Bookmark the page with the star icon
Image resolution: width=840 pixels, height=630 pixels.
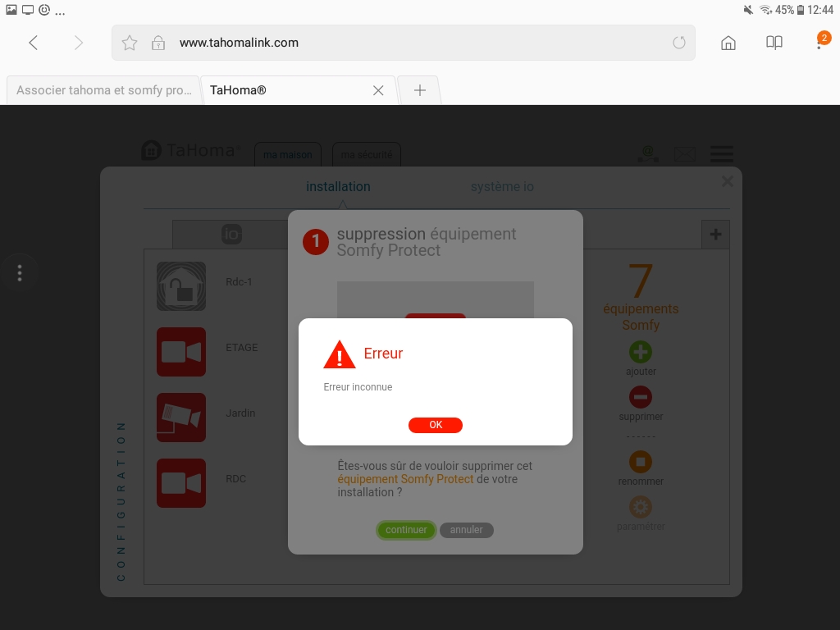(x=130, y=43)
